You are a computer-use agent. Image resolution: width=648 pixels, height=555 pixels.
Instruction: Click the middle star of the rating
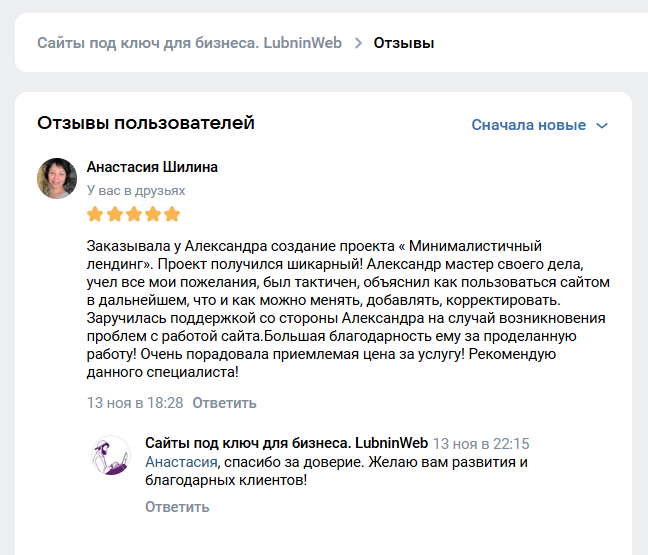coord(133,214)
